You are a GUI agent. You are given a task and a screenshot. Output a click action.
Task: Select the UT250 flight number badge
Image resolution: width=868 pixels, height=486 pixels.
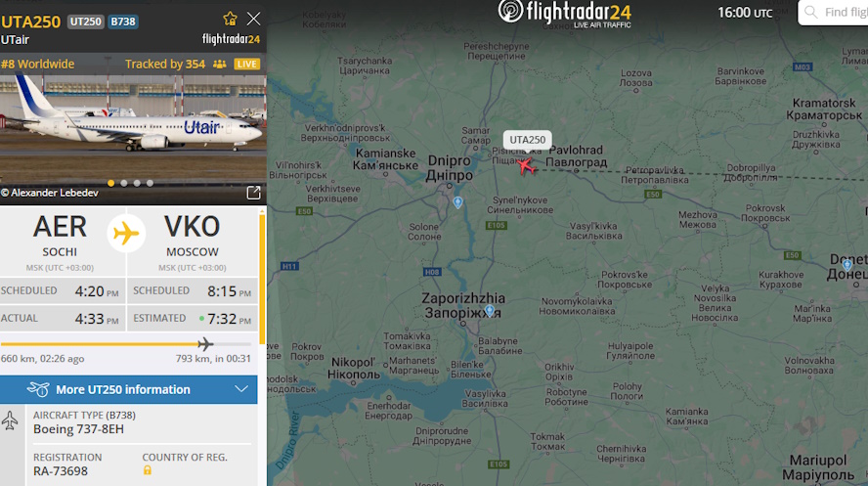tap(86, 22)
